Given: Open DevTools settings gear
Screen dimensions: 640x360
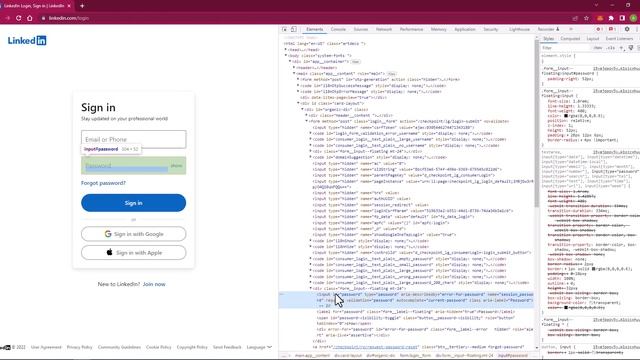Looking at the screenshot, I should (x=627, y=29).
